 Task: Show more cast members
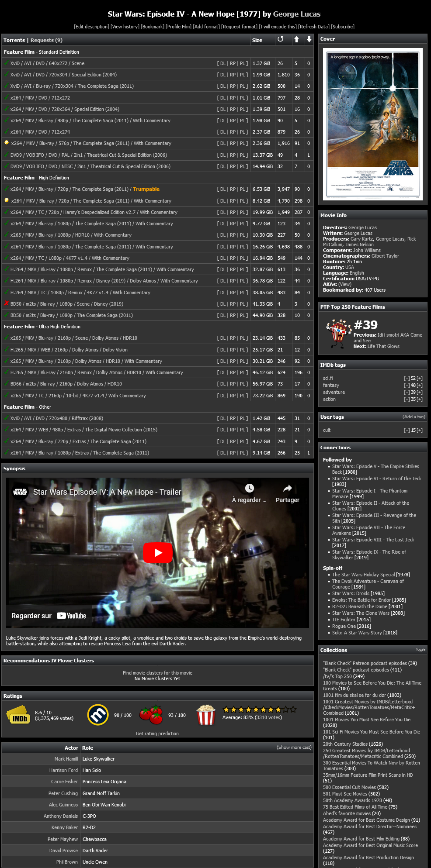294,747
